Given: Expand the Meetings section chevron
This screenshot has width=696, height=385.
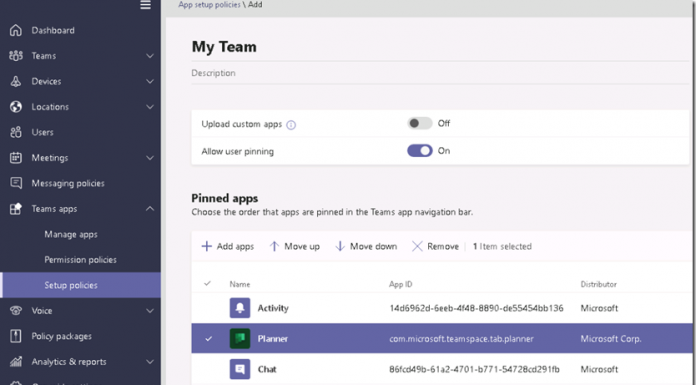Looking at the screenshot, I should [x=150, y=158].
